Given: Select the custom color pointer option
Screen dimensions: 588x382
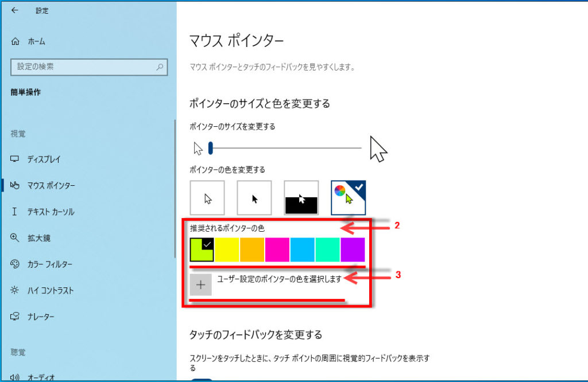Looking at the screenshot, I should [348, 198].
